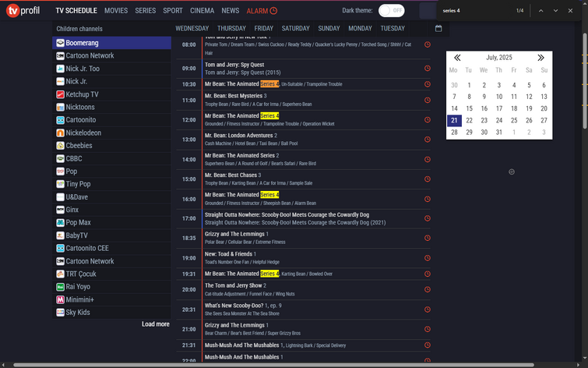The width and height of the screenshot is (588, 368).
Task: Open the calendar icon next to Tuesday
Action: 438,29
